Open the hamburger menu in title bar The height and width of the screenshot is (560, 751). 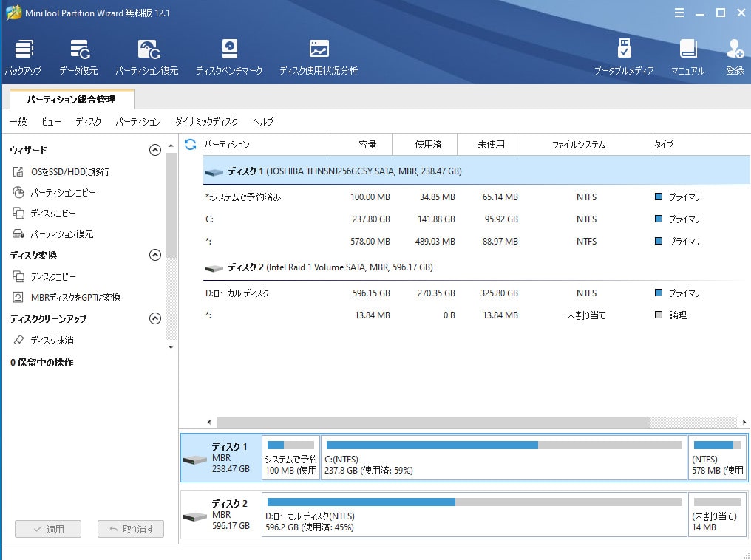[679, 13]
